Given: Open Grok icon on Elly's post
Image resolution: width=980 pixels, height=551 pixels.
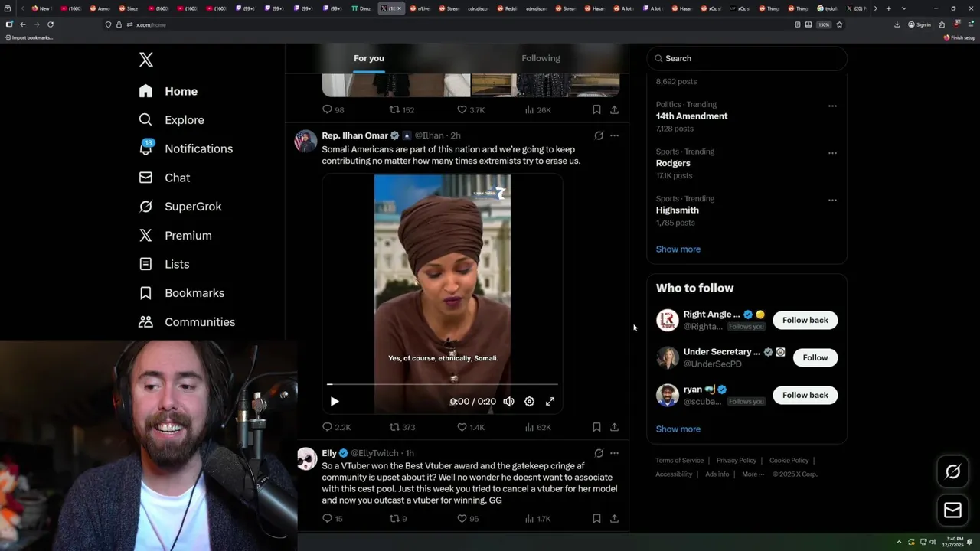Looking at the screenshot, I should pyautogui.click(x=599, y=453).
